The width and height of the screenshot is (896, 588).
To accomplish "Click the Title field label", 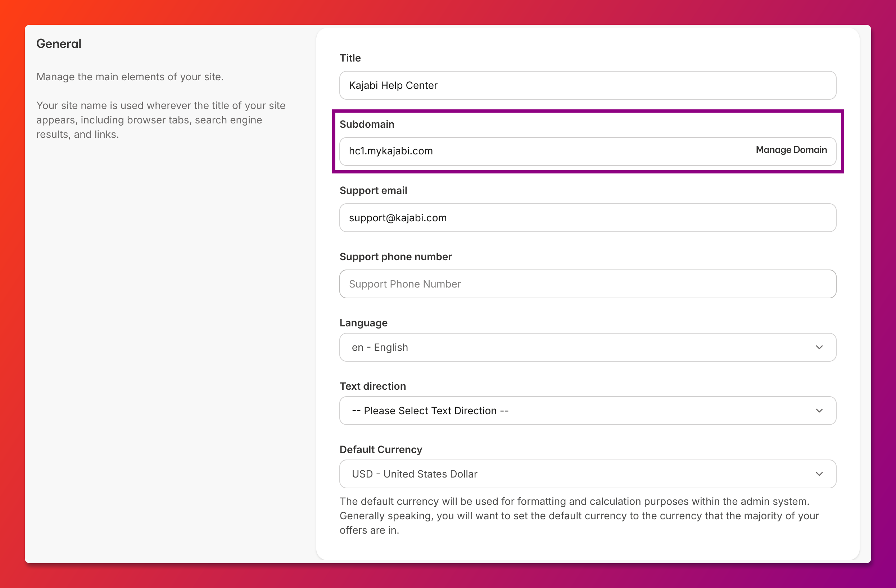I will pos(350,58).
